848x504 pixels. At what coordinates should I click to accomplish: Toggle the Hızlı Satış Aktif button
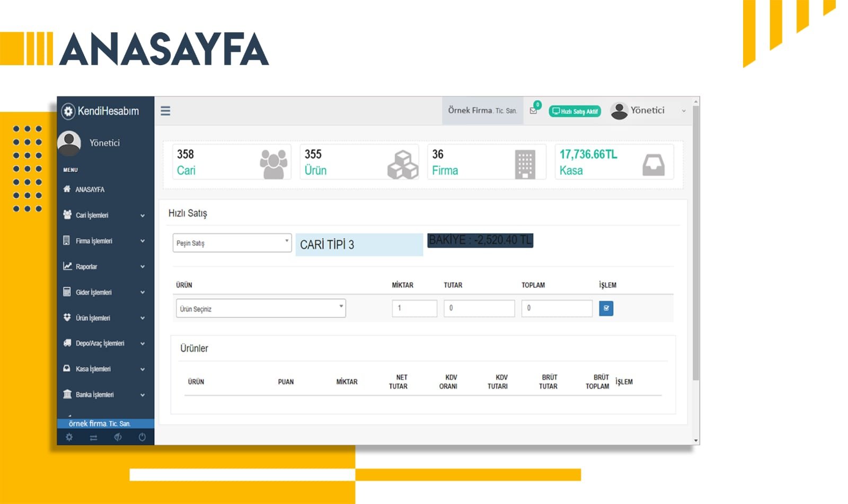coord(575,111)
